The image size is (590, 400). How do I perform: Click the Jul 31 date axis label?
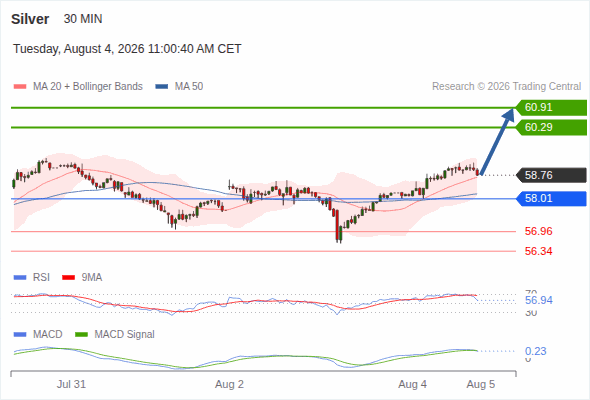(x=71, y=385)
